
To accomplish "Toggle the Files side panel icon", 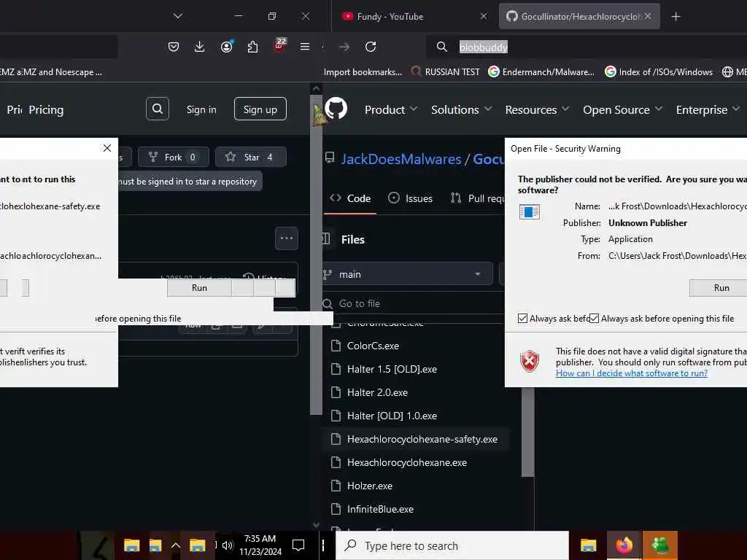I will (326, 238).
